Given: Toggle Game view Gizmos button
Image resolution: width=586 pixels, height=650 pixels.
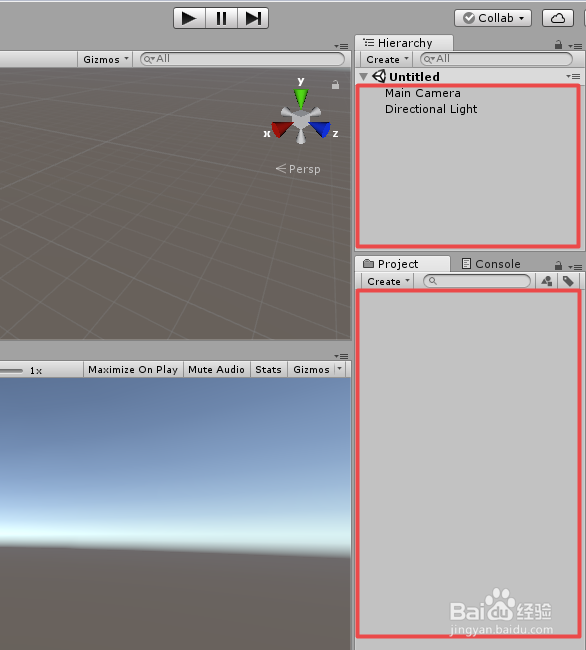Looking at the screenshot, I should point(311,369).
